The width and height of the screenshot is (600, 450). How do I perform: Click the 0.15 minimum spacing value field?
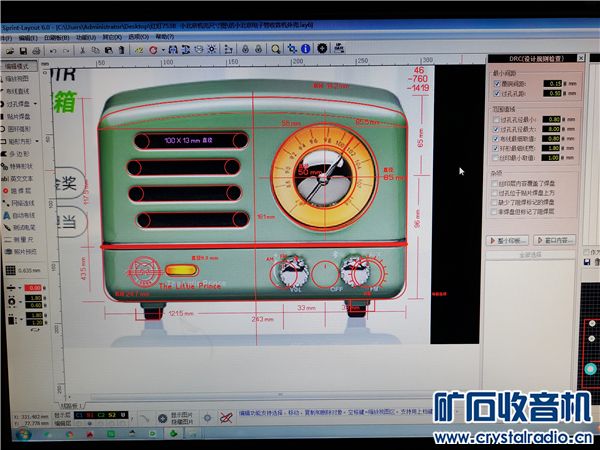(x=553, y=83)
